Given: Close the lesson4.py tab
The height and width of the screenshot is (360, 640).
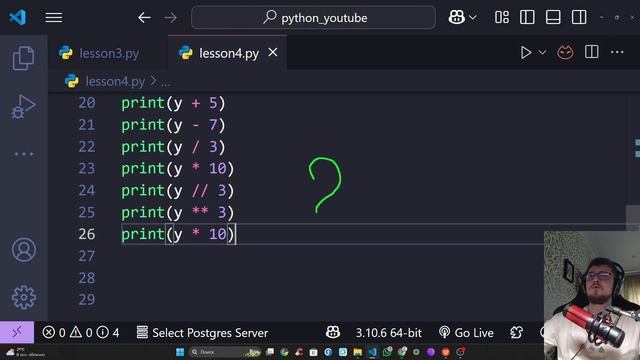Looking at the screenshot, I should (273, 52).
